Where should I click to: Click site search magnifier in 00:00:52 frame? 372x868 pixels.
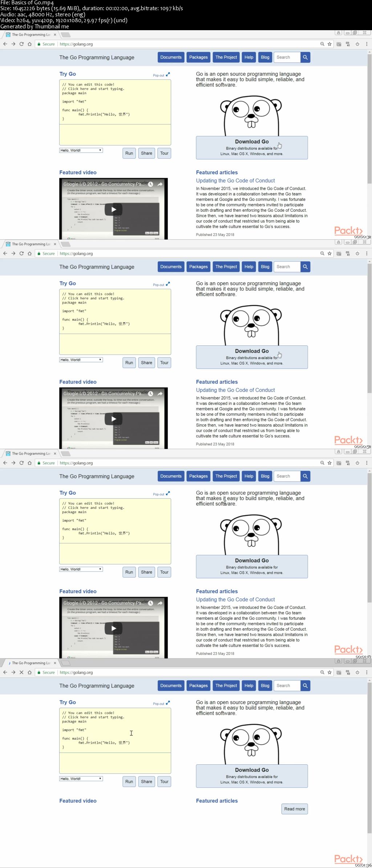pyautogui.click(x=305, y=267)
